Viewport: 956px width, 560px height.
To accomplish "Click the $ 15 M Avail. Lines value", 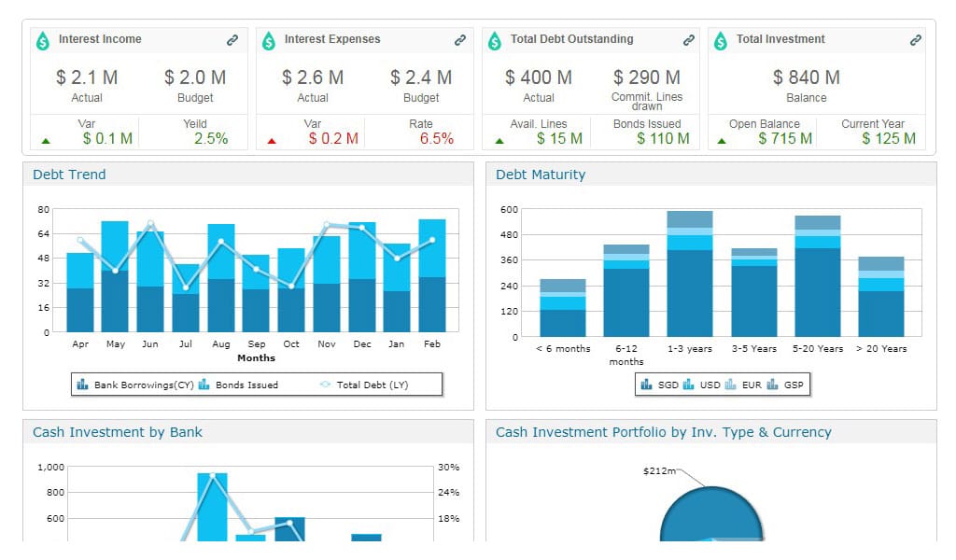I will tap(560, 138).
